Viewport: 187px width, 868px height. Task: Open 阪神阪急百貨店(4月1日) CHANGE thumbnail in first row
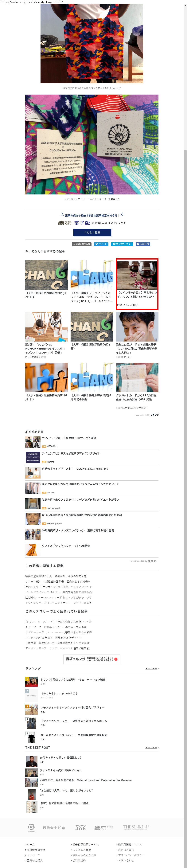[x=46, y=275]
